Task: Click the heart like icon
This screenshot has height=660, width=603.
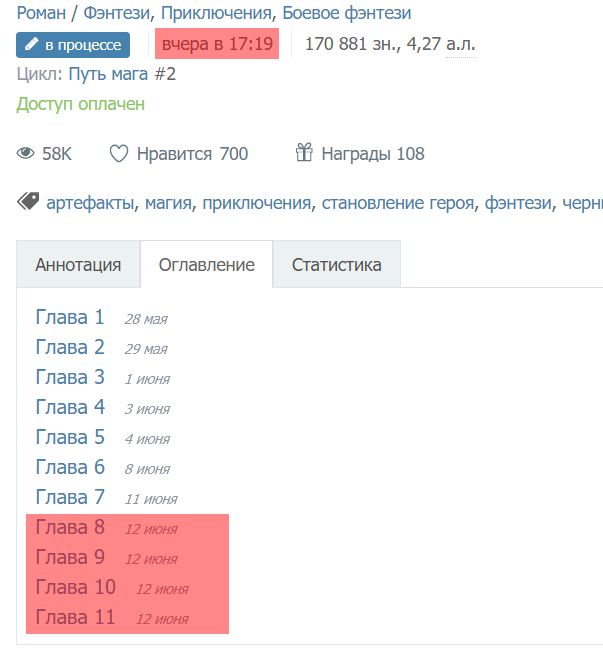Action: [119, 154]
